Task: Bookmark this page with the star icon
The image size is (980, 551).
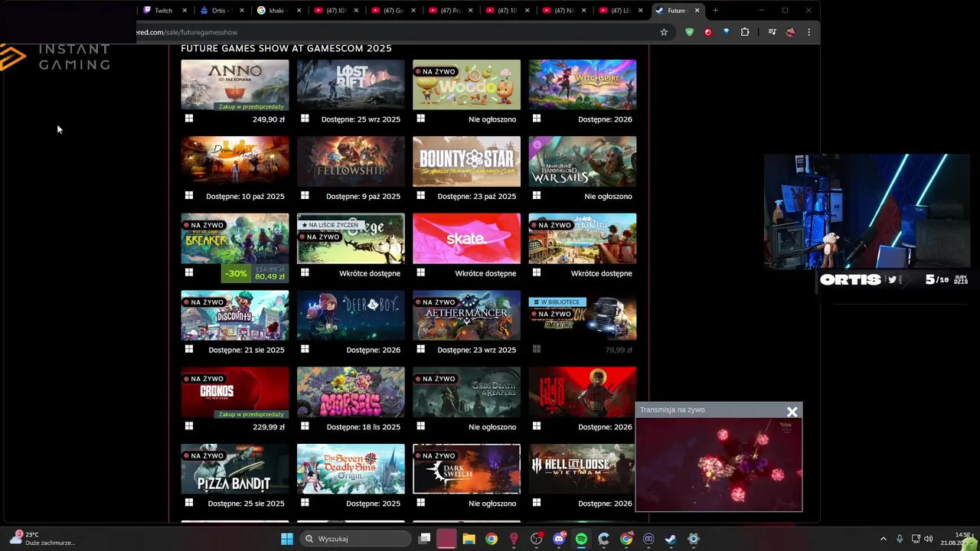Action: click(x=664, y=32)
